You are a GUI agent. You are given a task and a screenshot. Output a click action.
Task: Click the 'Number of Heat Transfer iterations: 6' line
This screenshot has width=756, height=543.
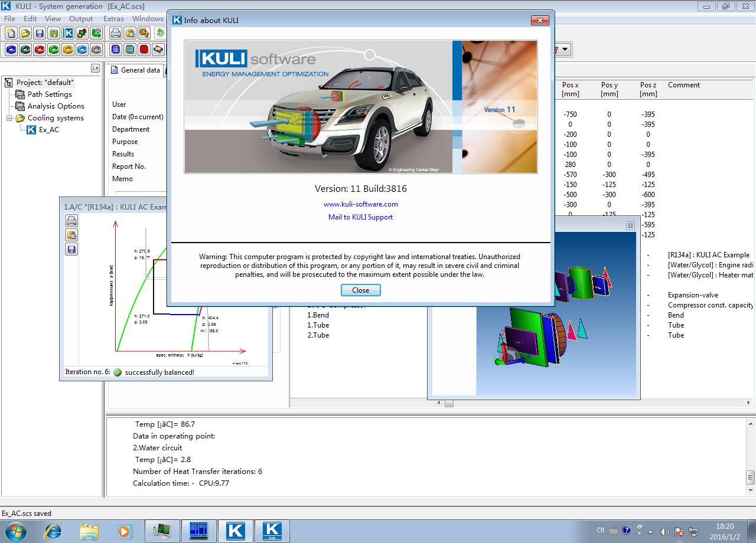[x=197, y=472]
